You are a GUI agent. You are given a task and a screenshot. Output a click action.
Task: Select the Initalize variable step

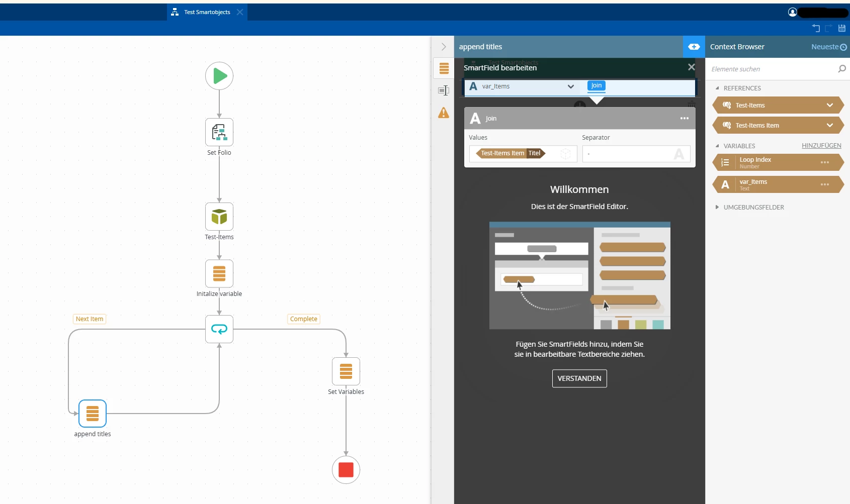tap(219, 273)
